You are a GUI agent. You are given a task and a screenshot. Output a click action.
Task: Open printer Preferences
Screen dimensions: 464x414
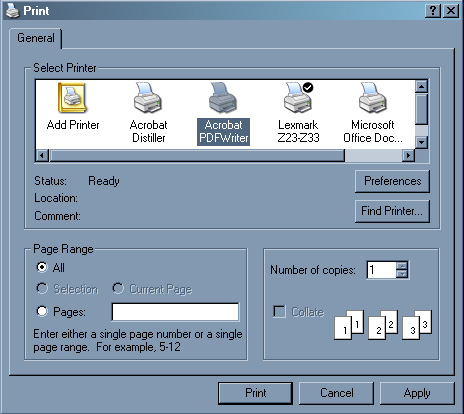(392, 181)
